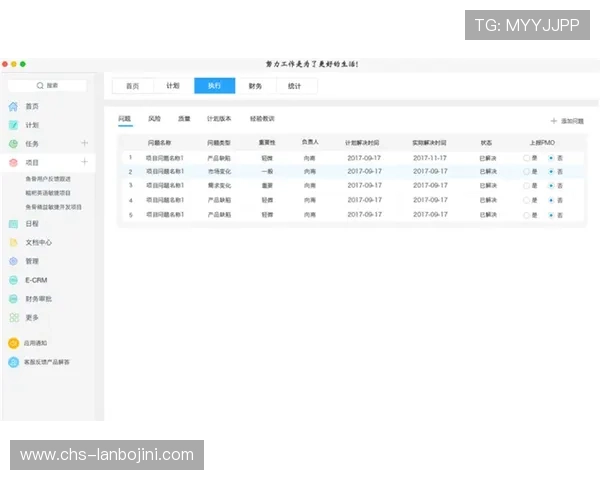Viewport: 600px width, 480px height.
Task: Click the 搜索 search field in sidebar
Action: [x=47, y=86]
